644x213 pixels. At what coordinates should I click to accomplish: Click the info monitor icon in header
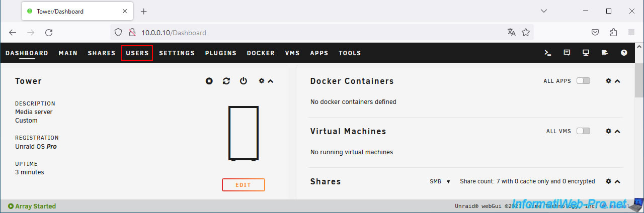[586, 53]
